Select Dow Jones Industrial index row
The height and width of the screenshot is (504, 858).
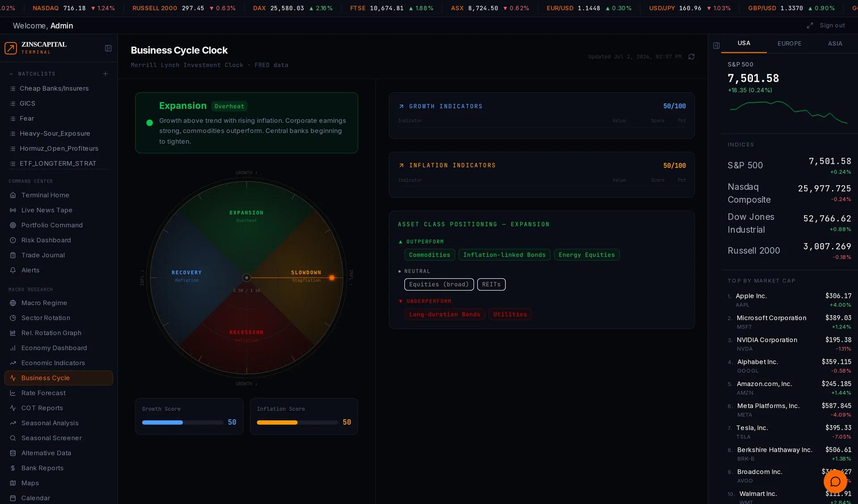(x=789, y=223)
